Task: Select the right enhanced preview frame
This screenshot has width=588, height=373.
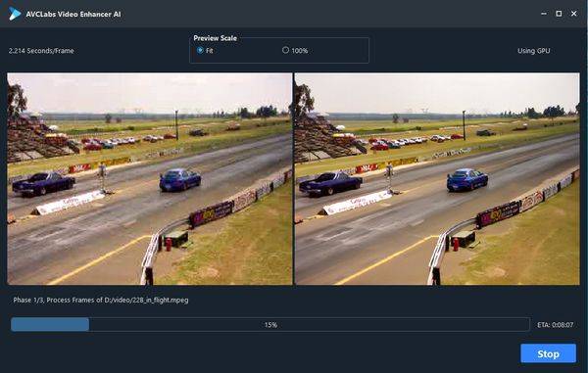Action: pyautogui.click(x=437, y=178)
